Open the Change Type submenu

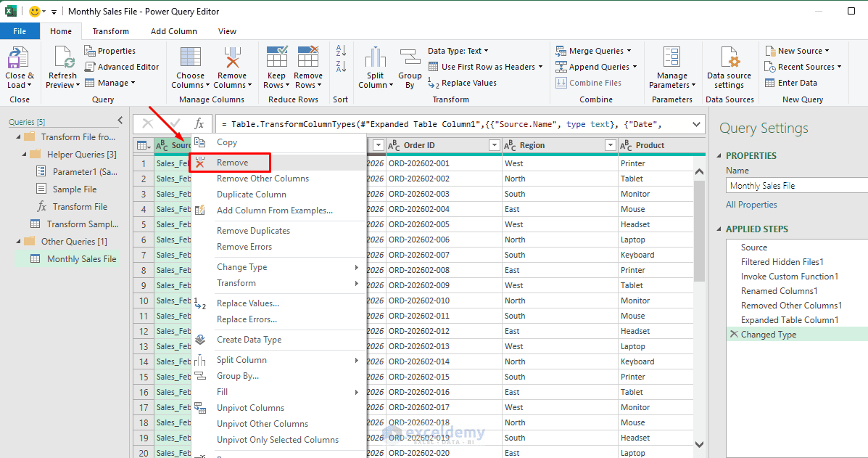pos(279,267)
